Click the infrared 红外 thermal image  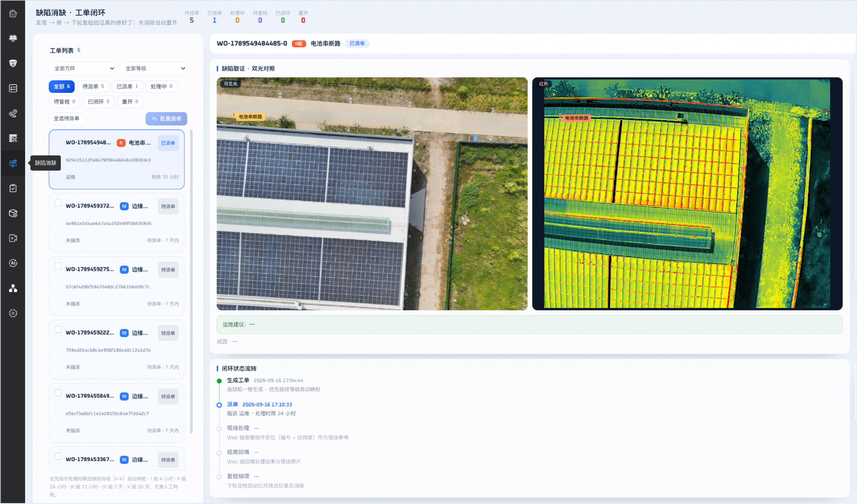tap(687, 194)
